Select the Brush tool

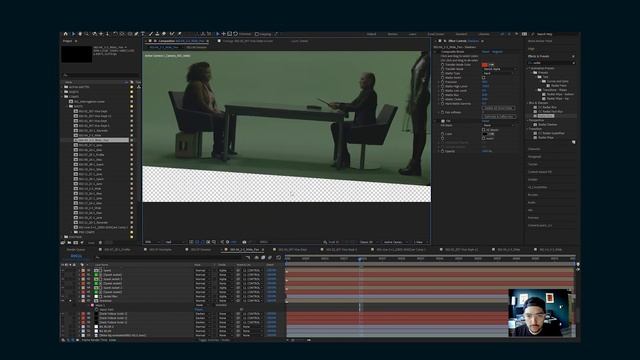pos(151,34)
